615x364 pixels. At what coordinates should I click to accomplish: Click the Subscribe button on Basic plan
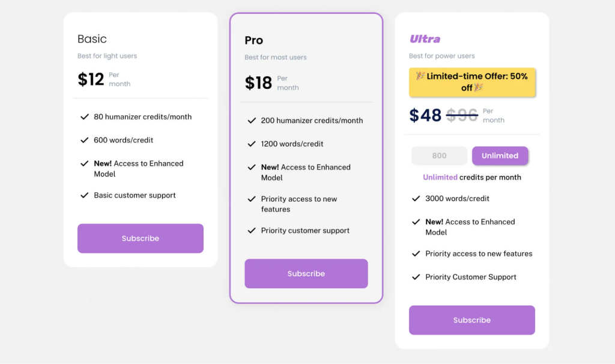click(140, 238)
